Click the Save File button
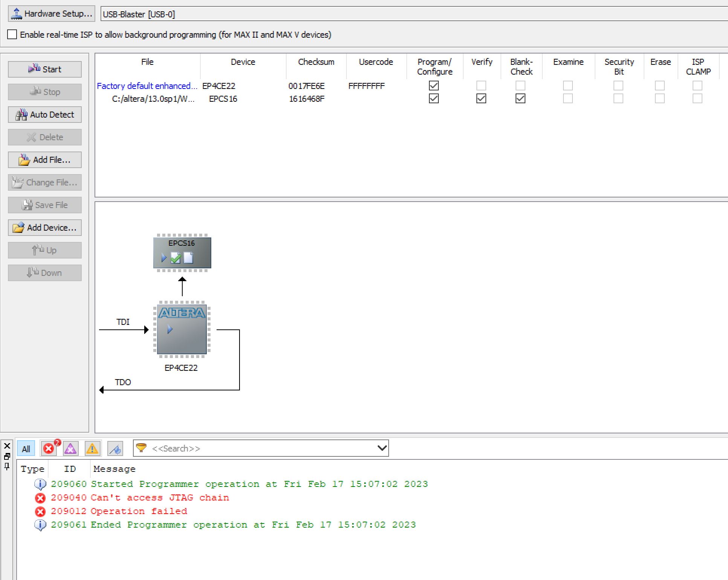 click(x=45, y=205)
